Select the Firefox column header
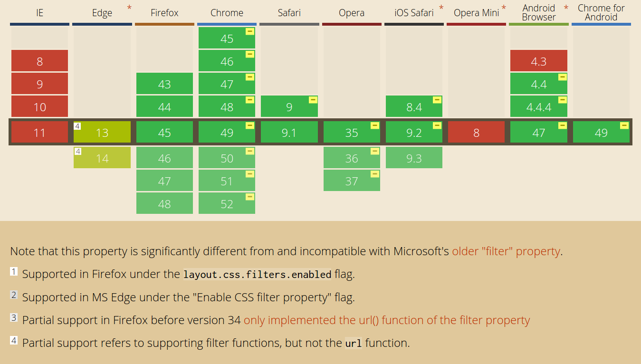 (164, 13)
